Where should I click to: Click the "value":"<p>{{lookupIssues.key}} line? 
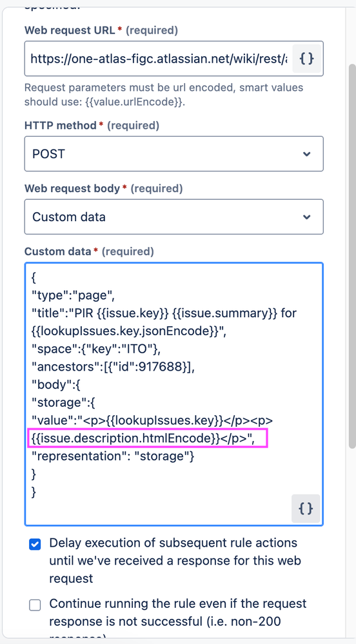click(152, 420)
